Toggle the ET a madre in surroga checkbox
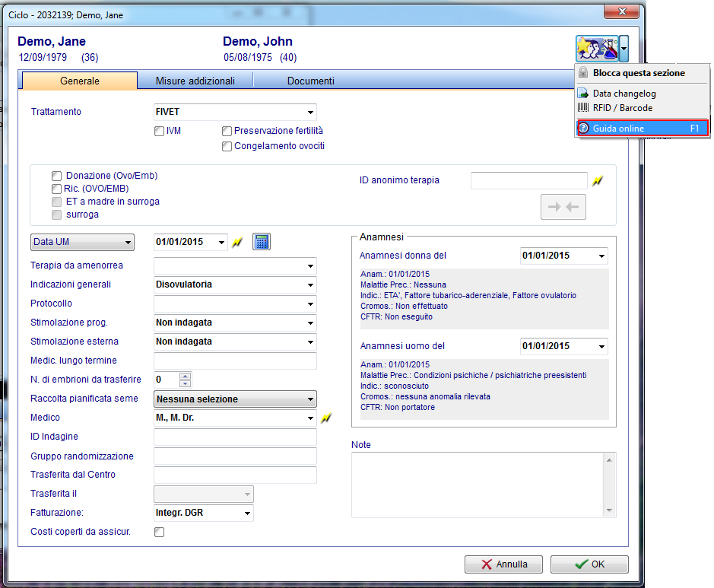Screen dimensions: 714x588 coord(56,202)
